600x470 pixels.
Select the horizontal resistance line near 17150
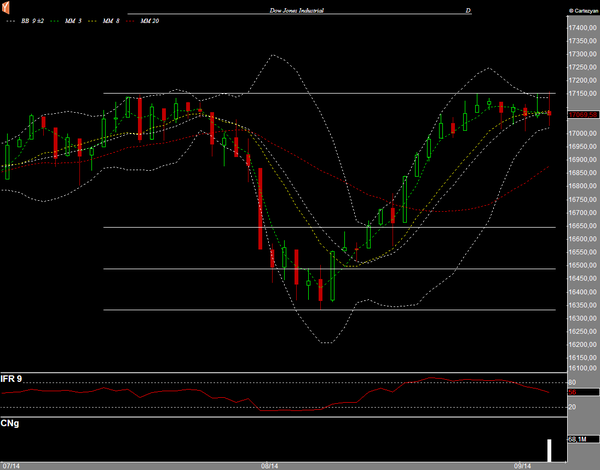300,93
